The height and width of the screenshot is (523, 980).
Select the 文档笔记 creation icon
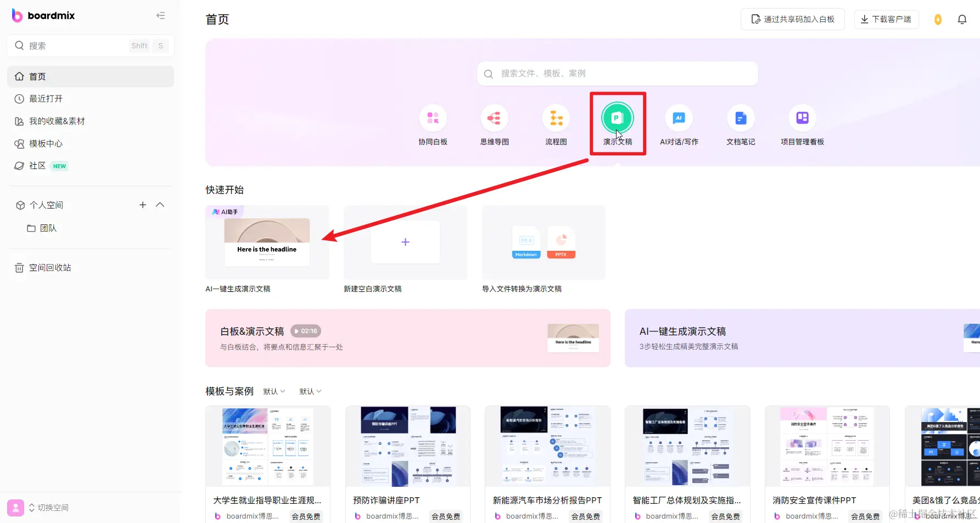740,117
